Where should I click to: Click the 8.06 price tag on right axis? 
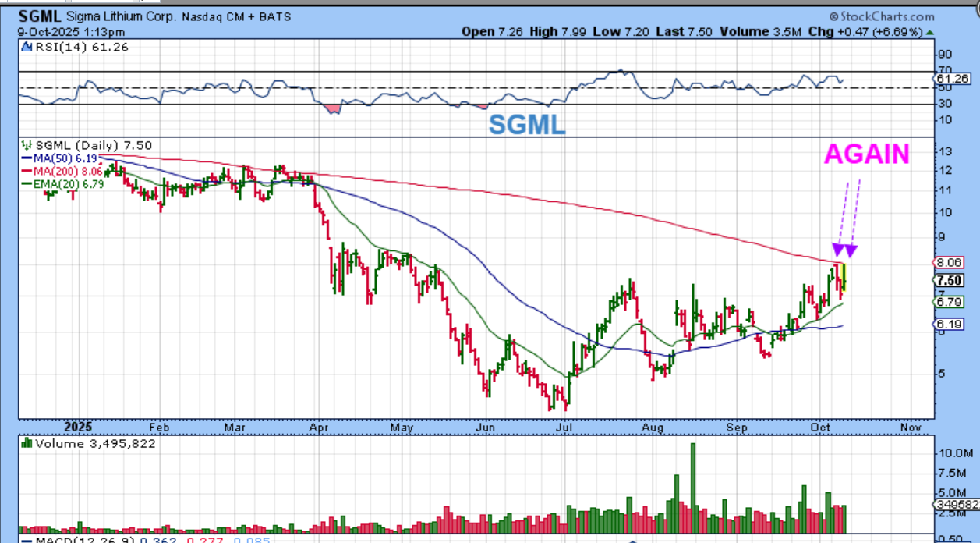[x=947, y=263]
